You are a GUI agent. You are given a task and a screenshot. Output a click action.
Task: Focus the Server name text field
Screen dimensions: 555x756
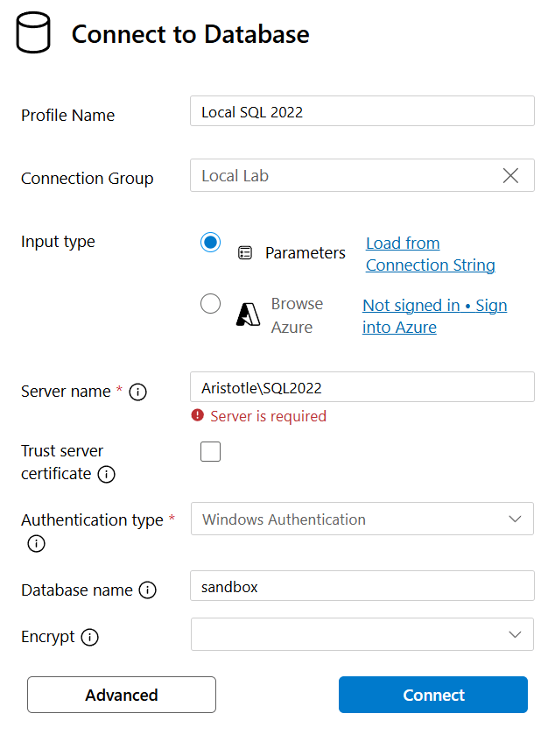(362, 387)
